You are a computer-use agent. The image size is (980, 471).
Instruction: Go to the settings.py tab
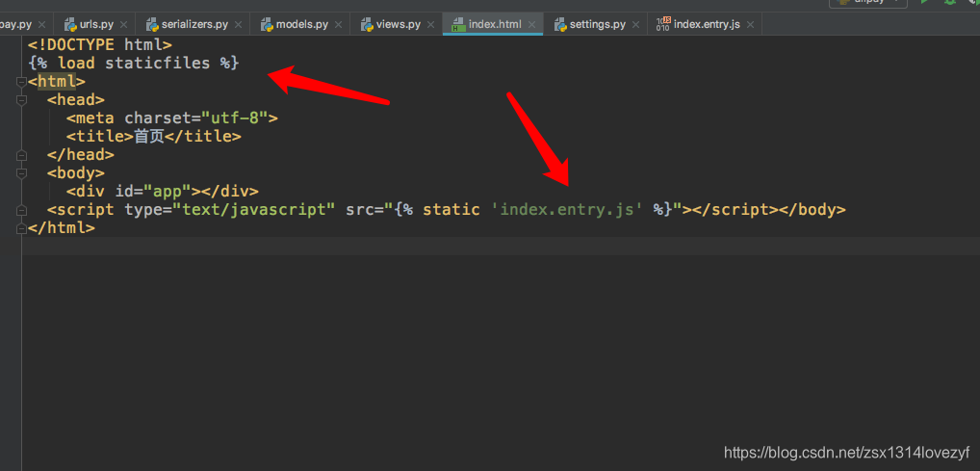[x=596, y=25]
